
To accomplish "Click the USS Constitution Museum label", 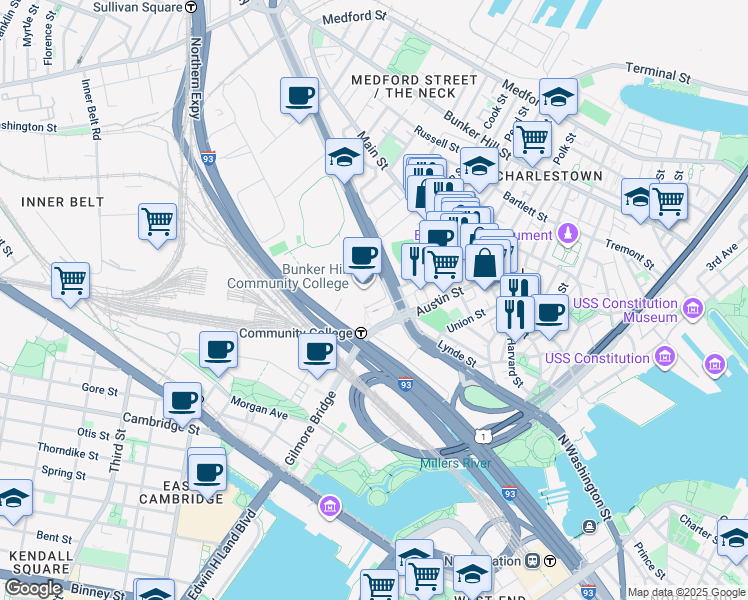I will [x=625, y=310].
